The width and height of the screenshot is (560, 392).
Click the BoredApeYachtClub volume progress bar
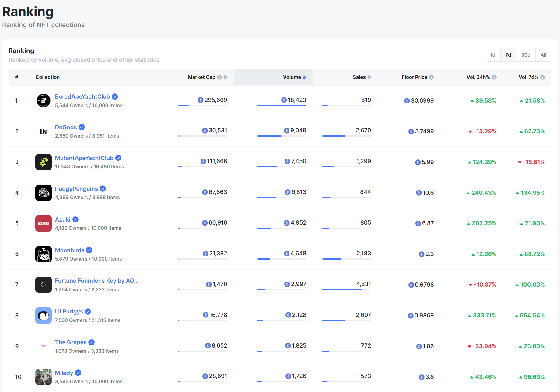[282, 106]
